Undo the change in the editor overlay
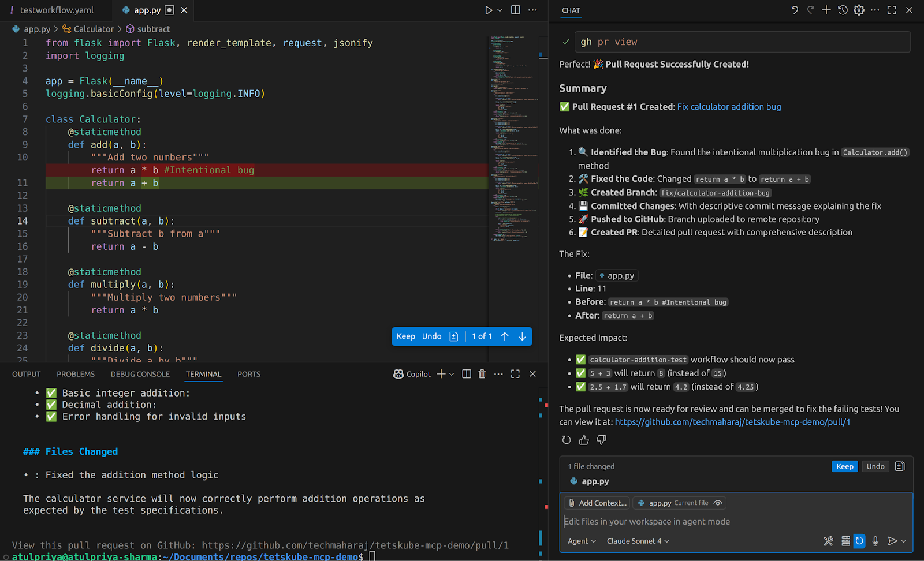Viewport: 924px width, 561px height. point(431,336)
